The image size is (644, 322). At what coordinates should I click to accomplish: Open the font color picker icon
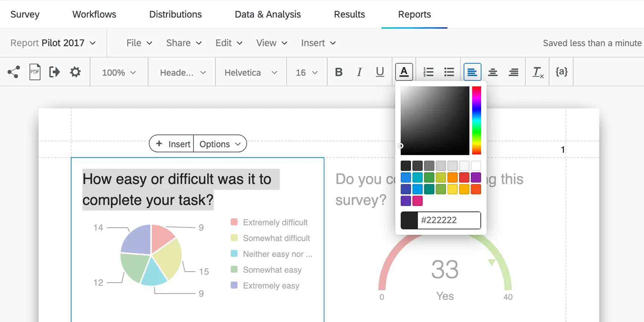point(404,72)
